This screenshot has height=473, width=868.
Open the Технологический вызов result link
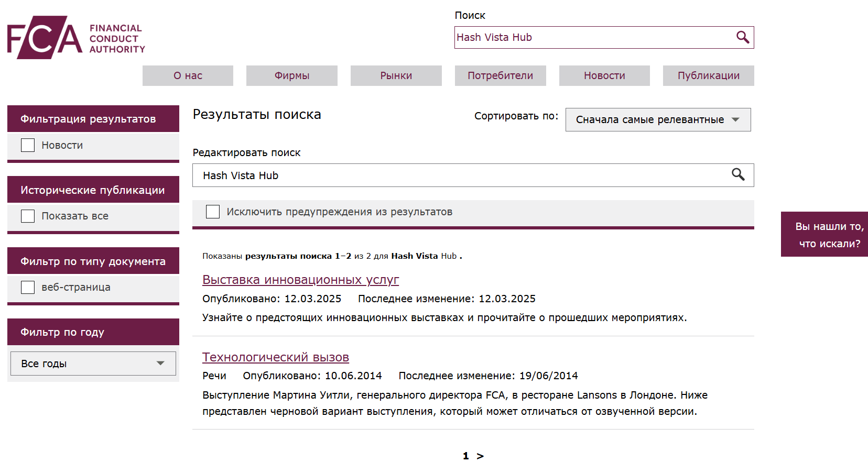click(x=276, y=357)
